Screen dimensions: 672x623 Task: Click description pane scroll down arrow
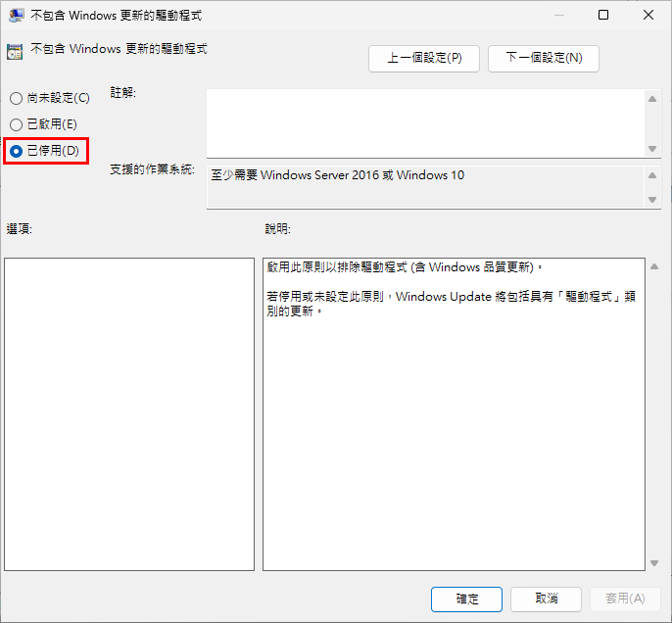coord(654,563)
